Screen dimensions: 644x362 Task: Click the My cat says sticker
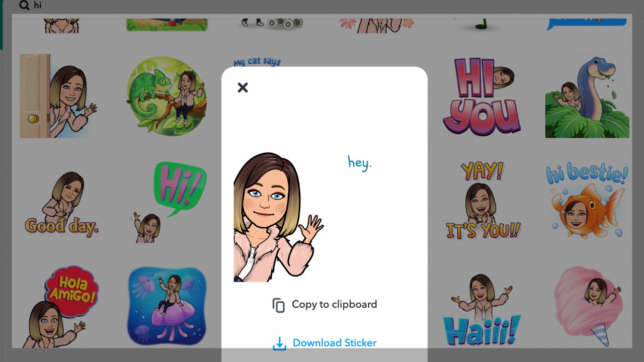tap(257, 62)
